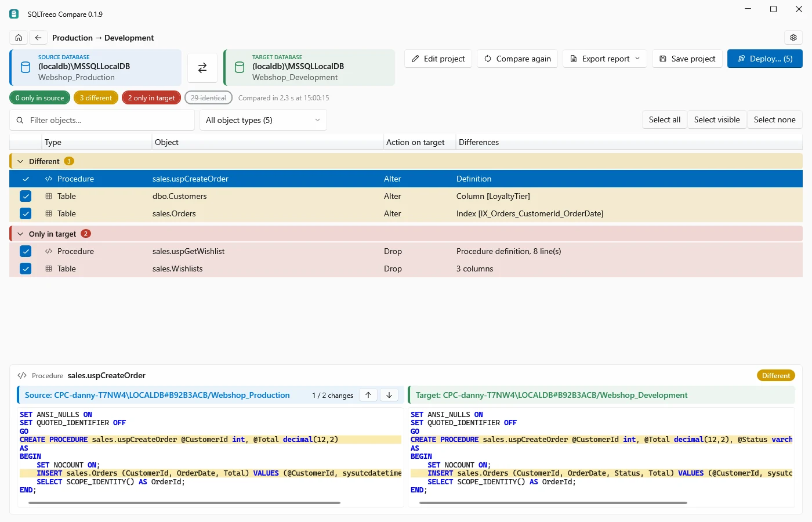The height and width of the screenshot is (522, 812).
Task: Focus the Filter objects input field
Action: coord(102,120)
